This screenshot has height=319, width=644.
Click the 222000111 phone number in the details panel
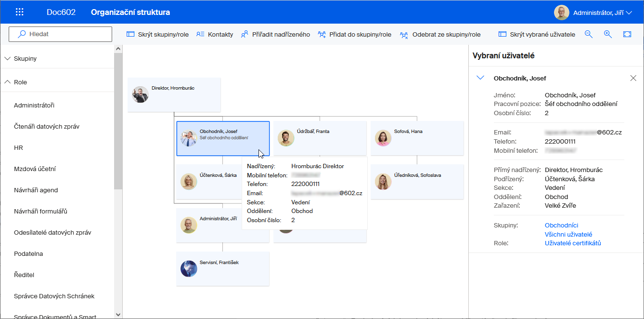pos(560,141)
